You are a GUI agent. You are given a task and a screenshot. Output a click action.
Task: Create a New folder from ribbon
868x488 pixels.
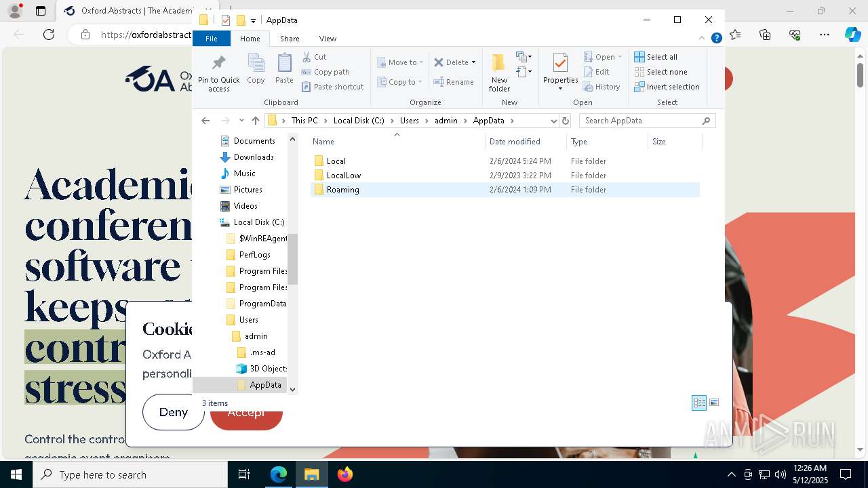(x=499, y=73)
